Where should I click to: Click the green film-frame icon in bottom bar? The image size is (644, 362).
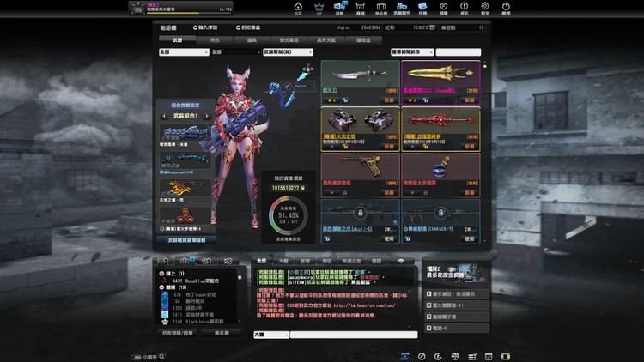click(x=506, y=356)
